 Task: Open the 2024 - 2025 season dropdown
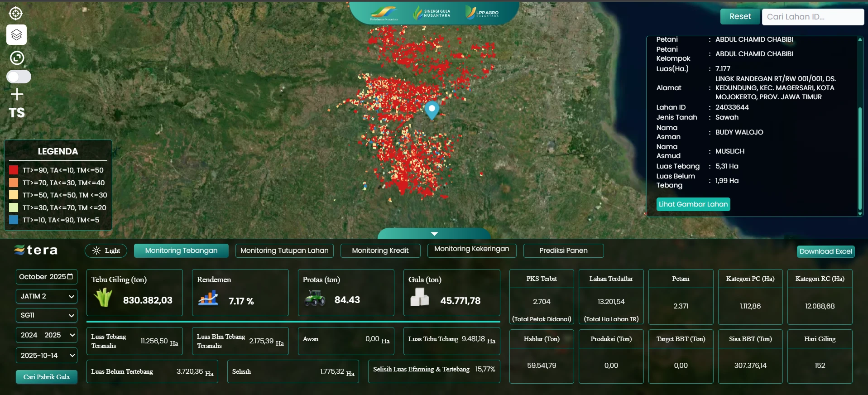(47, 335)
